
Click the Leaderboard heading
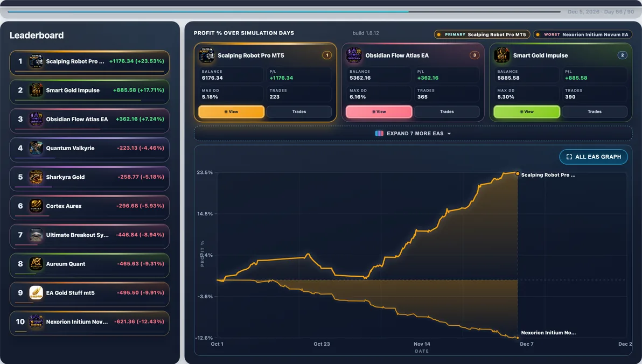coord(37,35)
